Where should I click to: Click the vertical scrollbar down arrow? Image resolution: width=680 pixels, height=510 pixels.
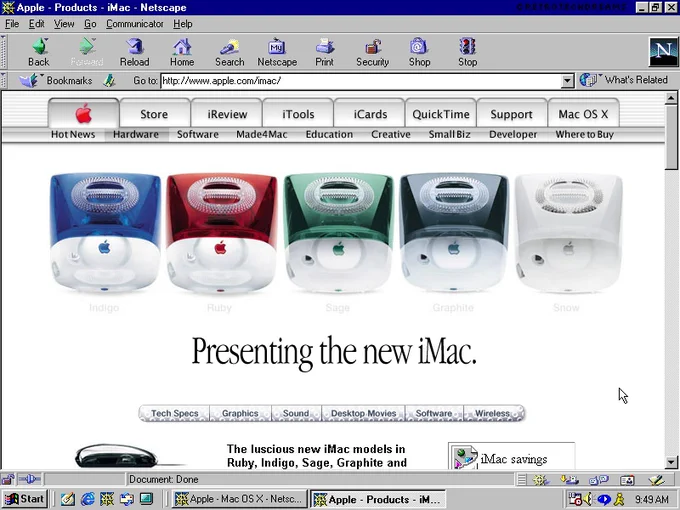click(671, 461)
